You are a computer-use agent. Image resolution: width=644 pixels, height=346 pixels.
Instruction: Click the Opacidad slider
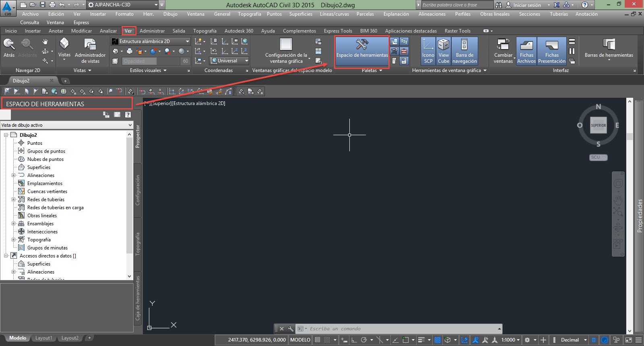(151, 61)
